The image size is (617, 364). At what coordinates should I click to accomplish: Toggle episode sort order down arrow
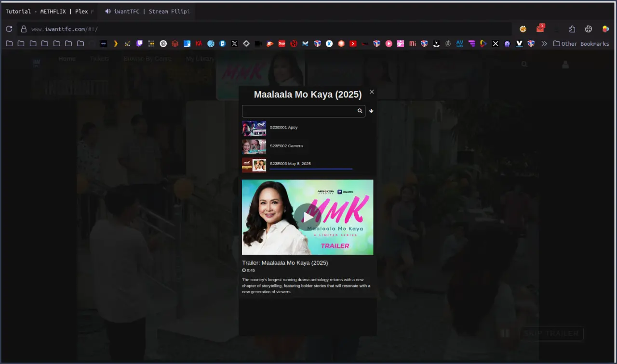point(371,111)
